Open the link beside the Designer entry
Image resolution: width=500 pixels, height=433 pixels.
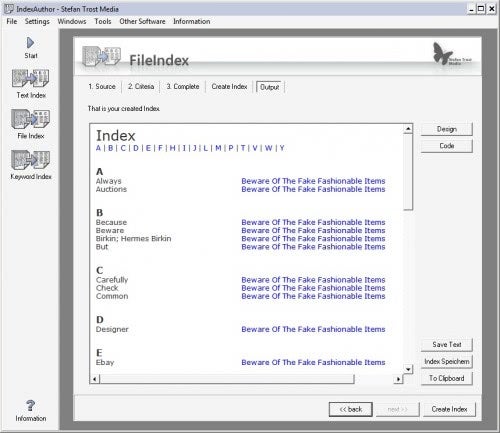pos(313,329)
